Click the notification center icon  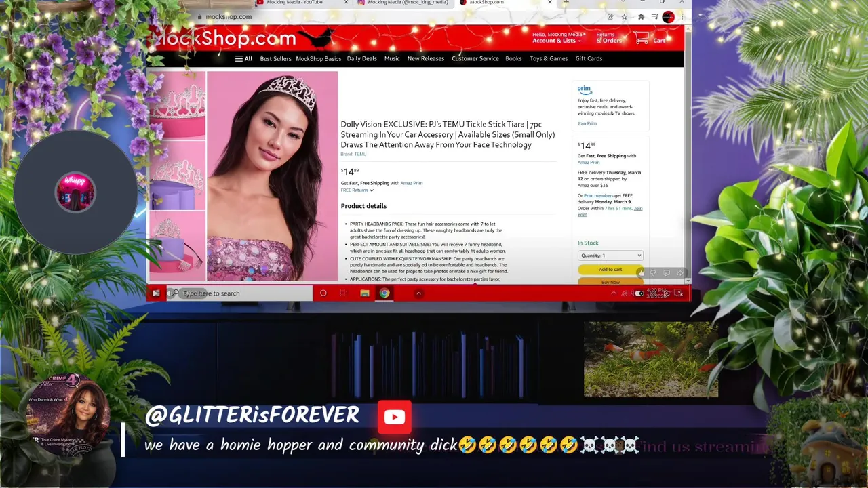pyautogui.click(x=679, y=293)
